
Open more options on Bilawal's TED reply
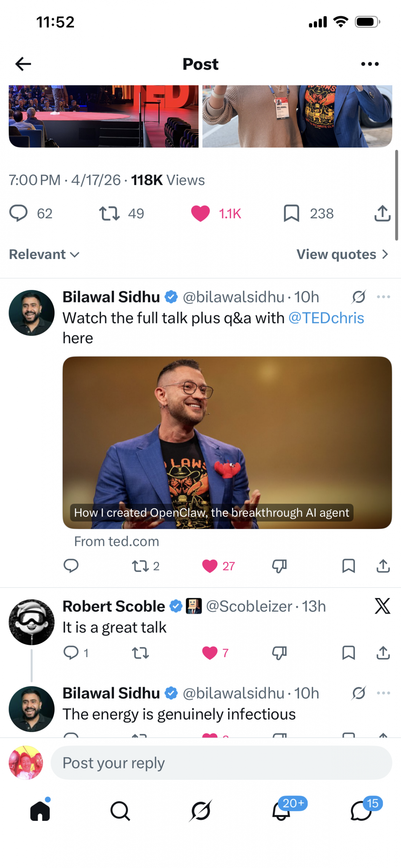tap(383, 297)
